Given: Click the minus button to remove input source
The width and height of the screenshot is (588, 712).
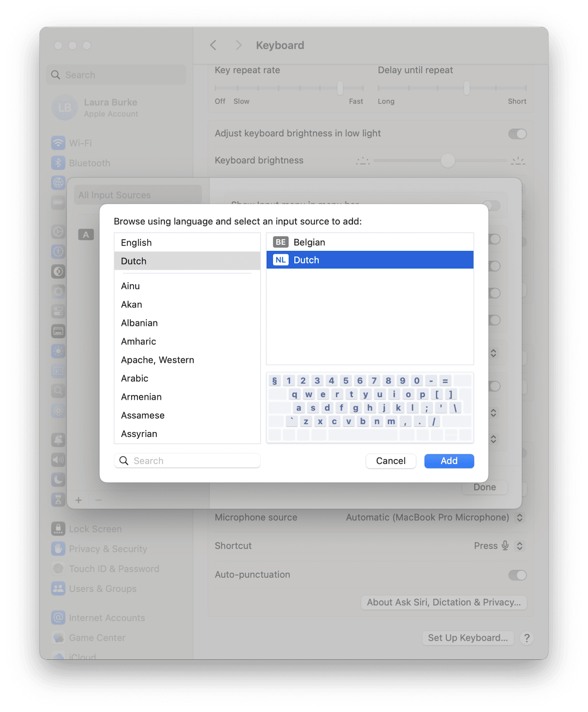Looking at the screenshot, I should pyautogui.click(x=98, y=500).
